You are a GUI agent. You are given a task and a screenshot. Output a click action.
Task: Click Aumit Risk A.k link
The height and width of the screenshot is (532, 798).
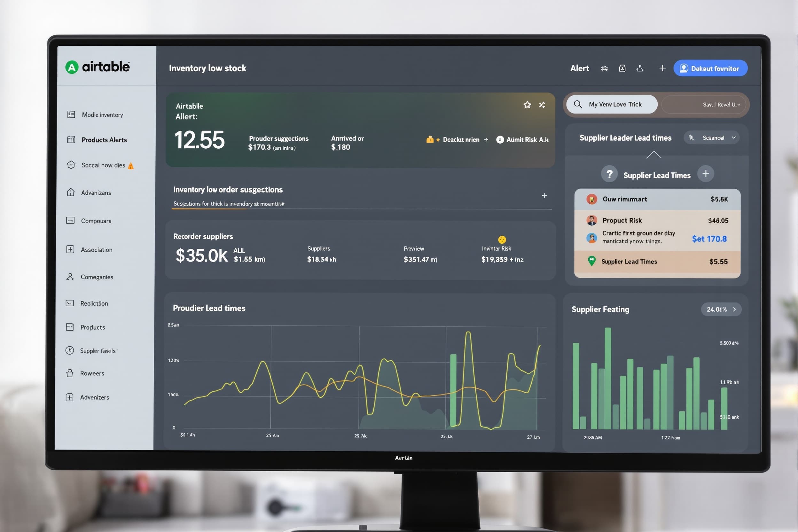coord(522,140)
